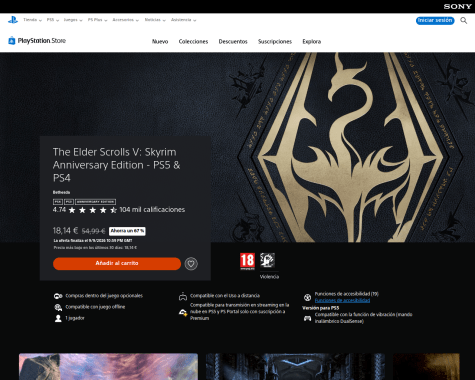475x380 pixels.
Task: Expand the Asistencia dropdown menu
Action: tap(183, 20)
